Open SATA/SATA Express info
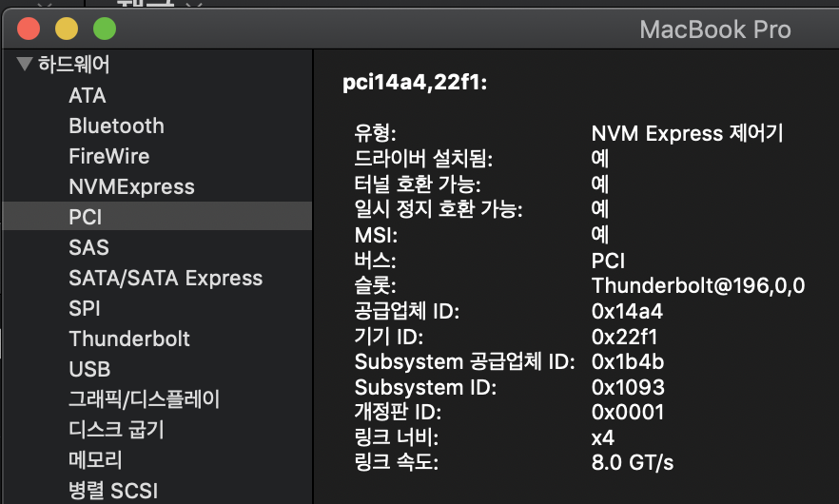 point(166,278)
